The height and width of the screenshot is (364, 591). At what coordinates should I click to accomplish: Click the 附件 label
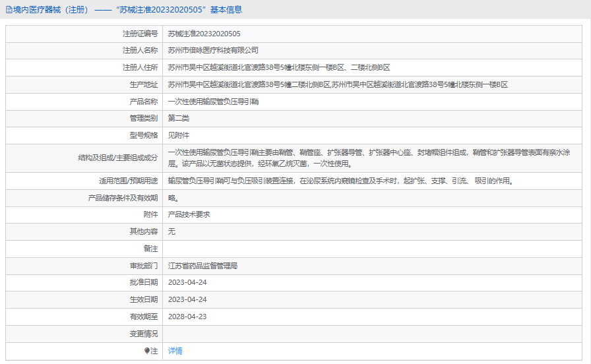(150, 214)
